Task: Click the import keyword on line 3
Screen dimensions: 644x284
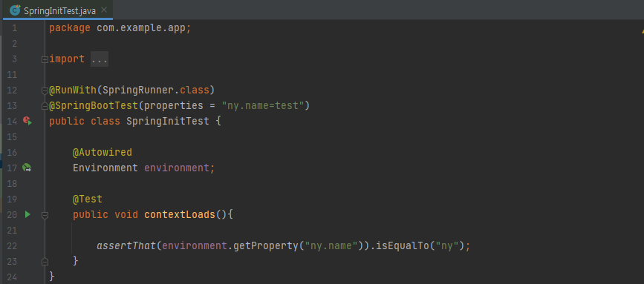Action: tap(67, 59)
